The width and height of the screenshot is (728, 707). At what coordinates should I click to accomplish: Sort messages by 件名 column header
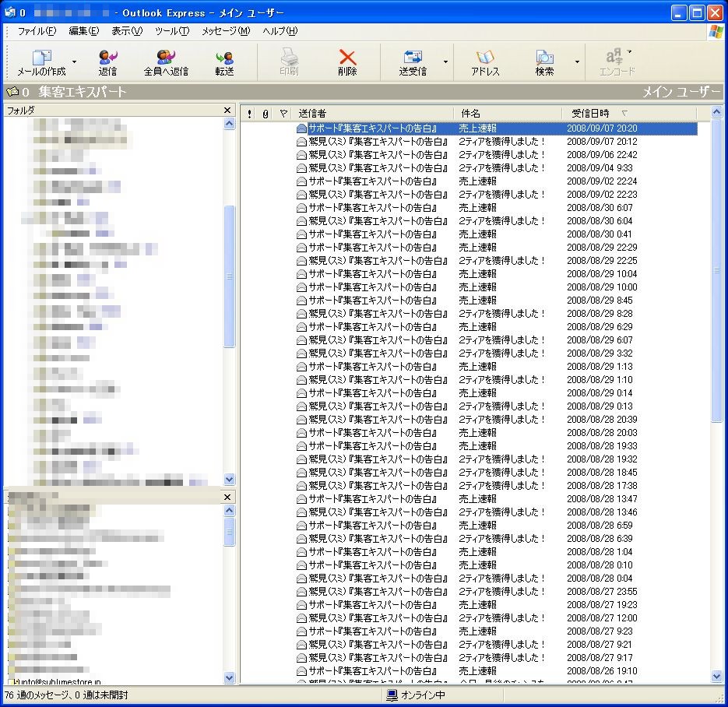point(508,113)
